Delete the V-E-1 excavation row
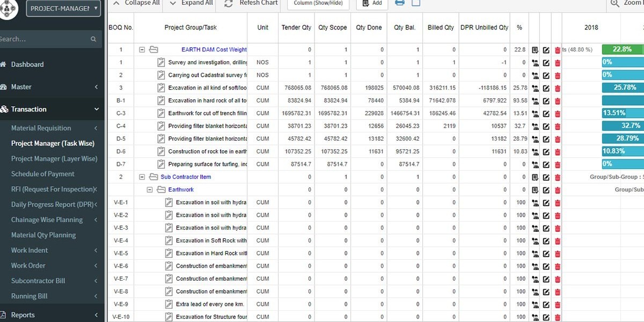 click(x=558, y=203)
